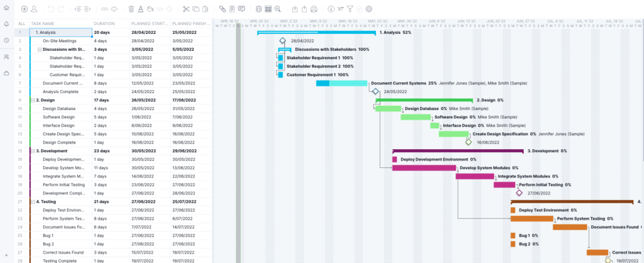Collapse the Discussions with Stakeholders group
This screenshot has width=644, height=263.
click(x=40, y=49)
